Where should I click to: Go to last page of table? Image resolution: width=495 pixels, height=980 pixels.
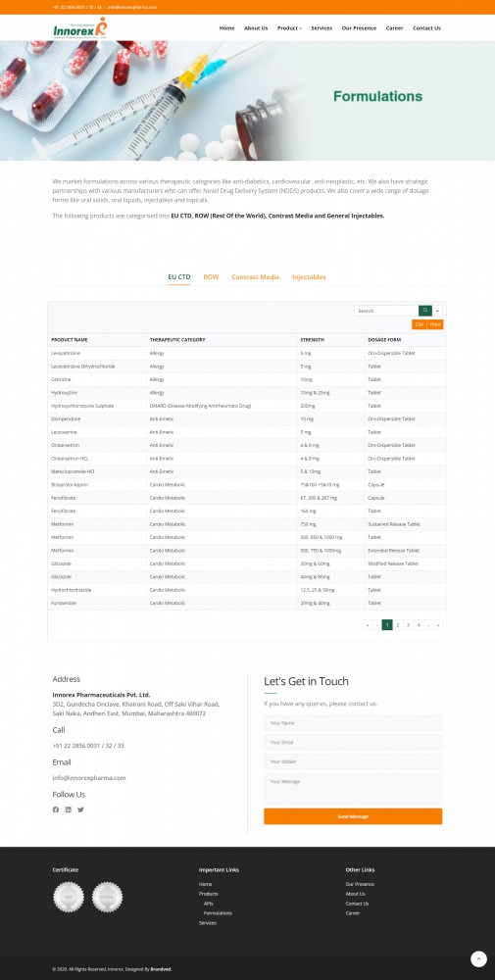439,625
